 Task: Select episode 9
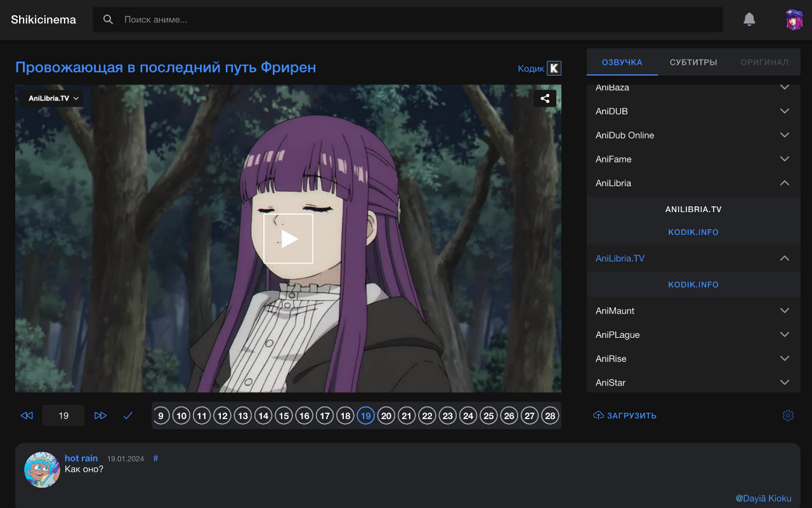(x=160, y=416)
